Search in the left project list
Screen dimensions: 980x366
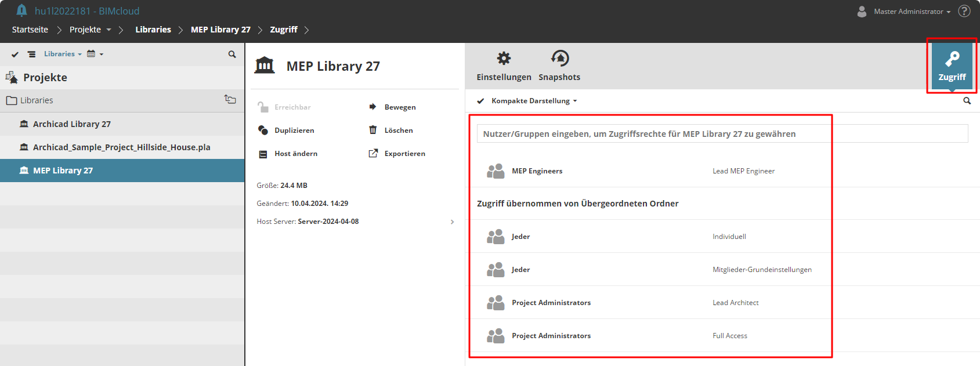click(x=232, y=55)
